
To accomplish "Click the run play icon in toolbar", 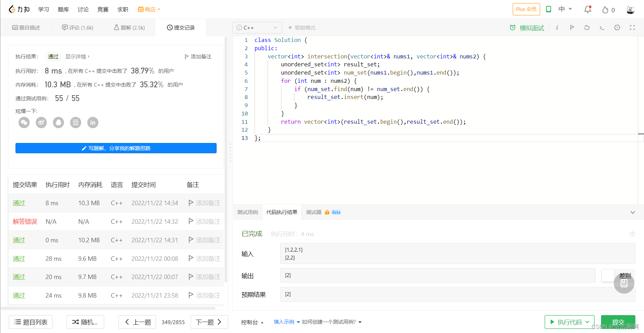I will [x=572, y=27].
